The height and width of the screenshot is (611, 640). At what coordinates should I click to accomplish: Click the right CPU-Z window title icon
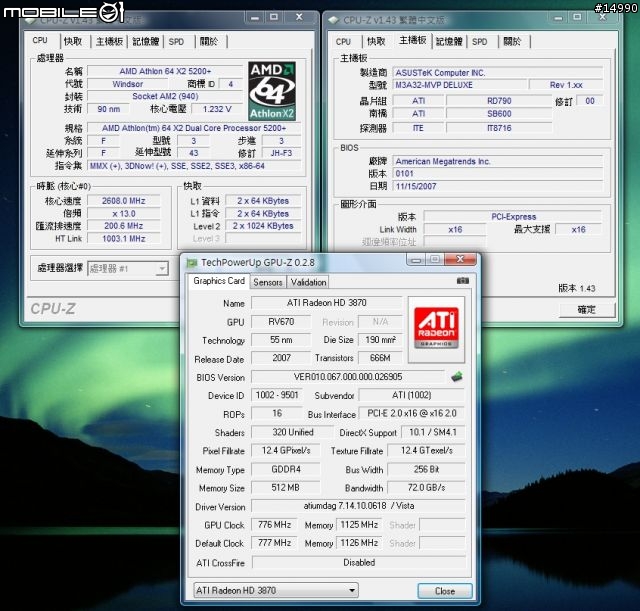334,20
